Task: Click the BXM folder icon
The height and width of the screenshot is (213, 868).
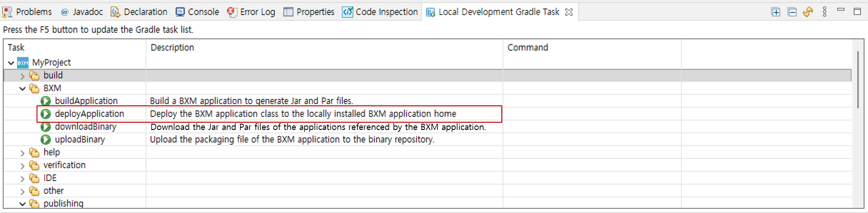Action: click(x=34, y=88)
